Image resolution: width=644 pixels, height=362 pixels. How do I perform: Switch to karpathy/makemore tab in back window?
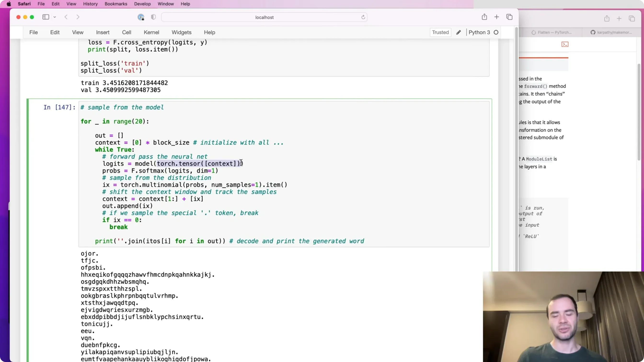click(611, 32)
